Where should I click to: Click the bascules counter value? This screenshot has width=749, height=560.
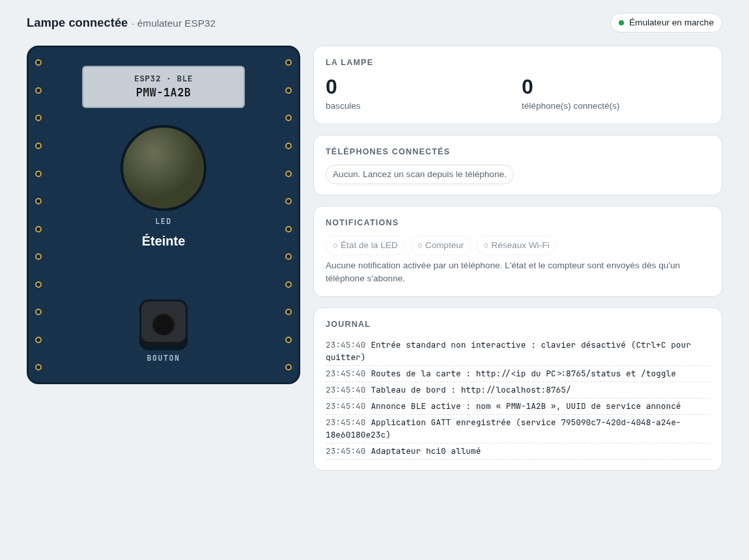point(332,87)
